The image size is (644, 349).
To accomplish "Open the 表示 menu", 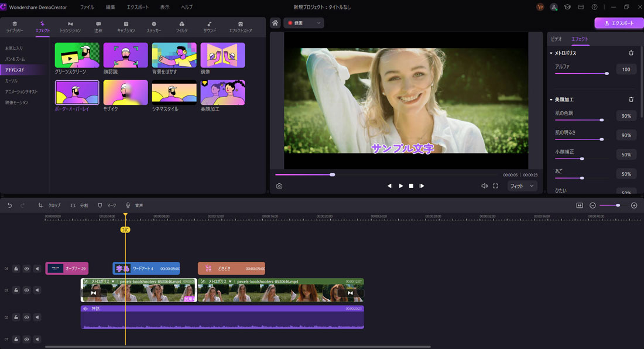I will coord(165,7).
